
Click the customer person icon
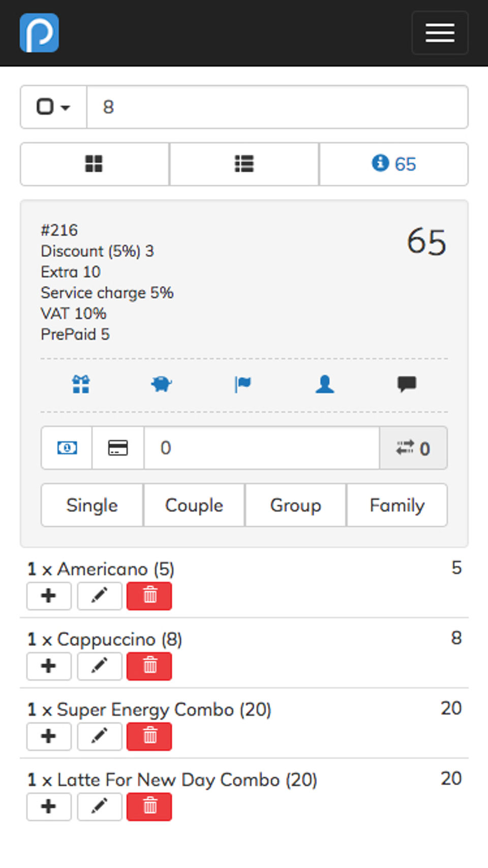point(325,384)
